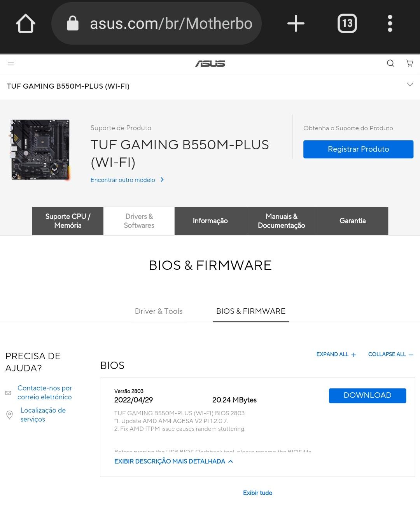
Task: Select the BIOS & FIRMWARE subtab
Action: click(x=251, y=311)
